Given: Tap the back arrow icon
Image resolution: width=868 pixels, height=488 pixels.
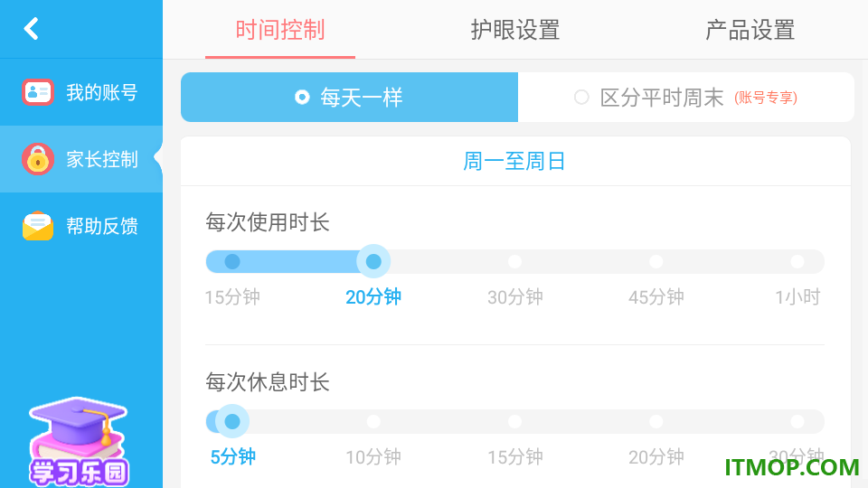Looking at the screenshot, I should [32, 29].
